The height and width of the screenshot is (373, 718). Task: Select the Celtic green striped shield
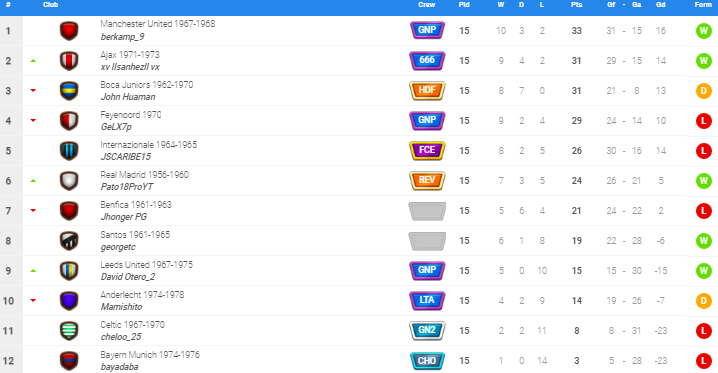click(x=69, y=330)
